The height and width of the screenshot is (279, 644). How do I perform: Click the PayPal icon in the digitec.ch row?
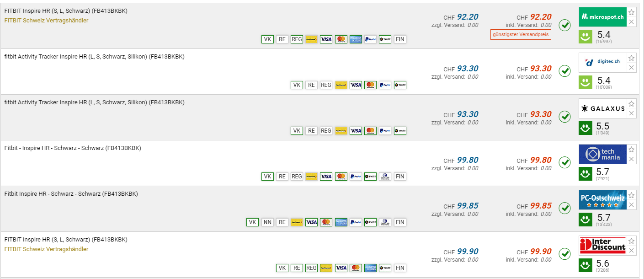[385, 85]
